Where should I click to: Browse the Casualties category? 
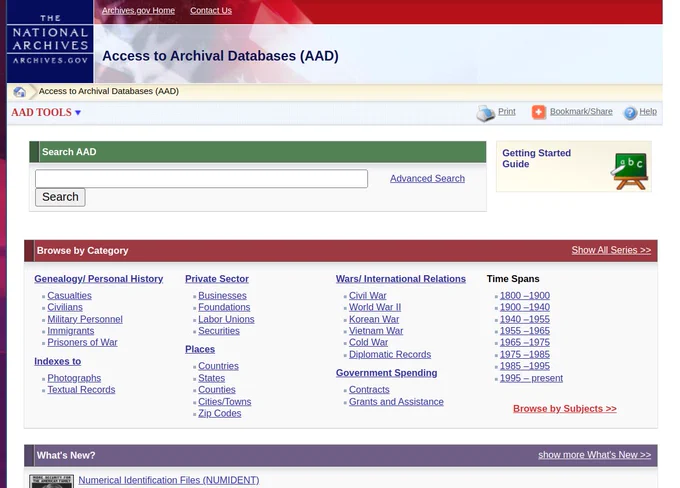69,295
